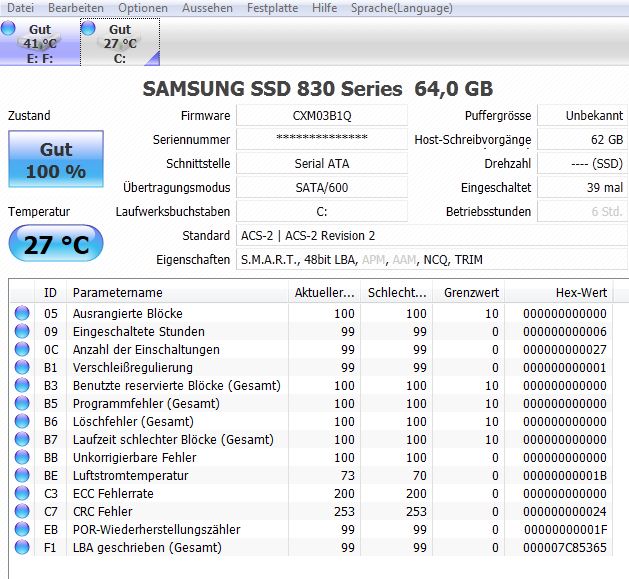This screenshot has width=629, height=579.
Task: Open the Aussehen menu
Action: (x=207, y=8)
